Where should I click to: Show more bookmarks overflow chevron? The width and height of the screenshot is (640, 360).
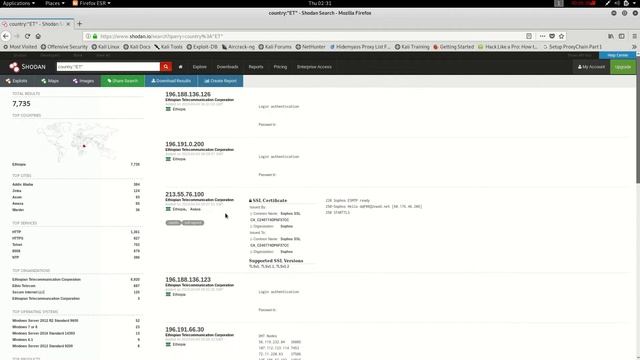point(634,47)
